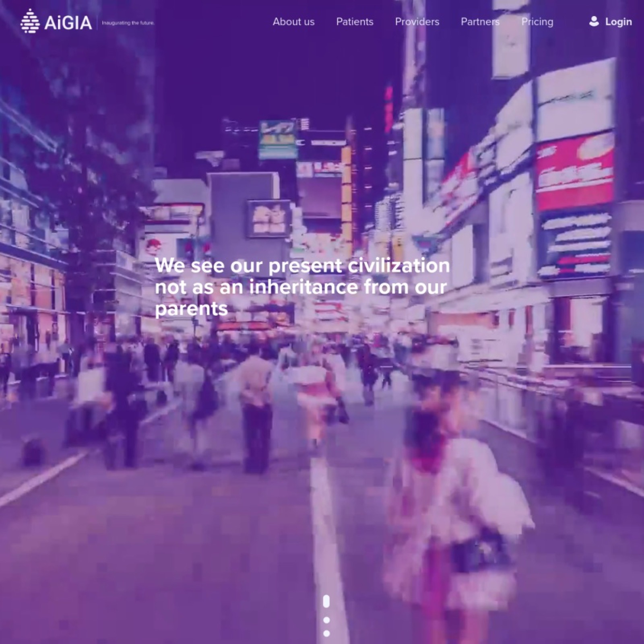Open the About us menu item

[x=293, y=22]
